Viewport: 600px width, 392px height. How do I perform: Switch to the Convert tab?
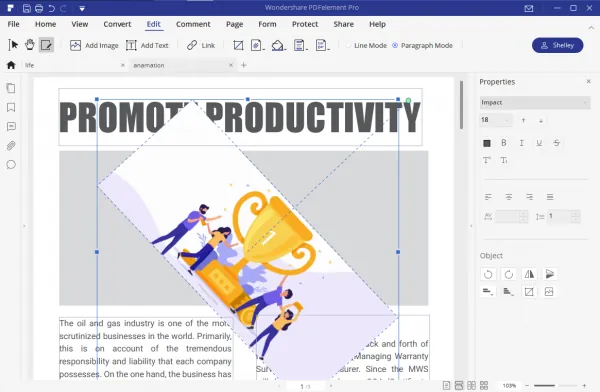117,24
